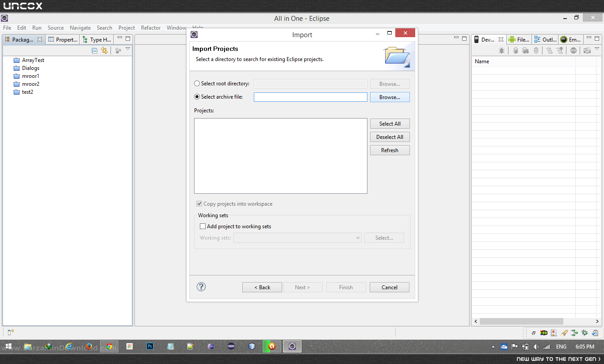
Task: Click the Select All button
Action: (390, 124)
